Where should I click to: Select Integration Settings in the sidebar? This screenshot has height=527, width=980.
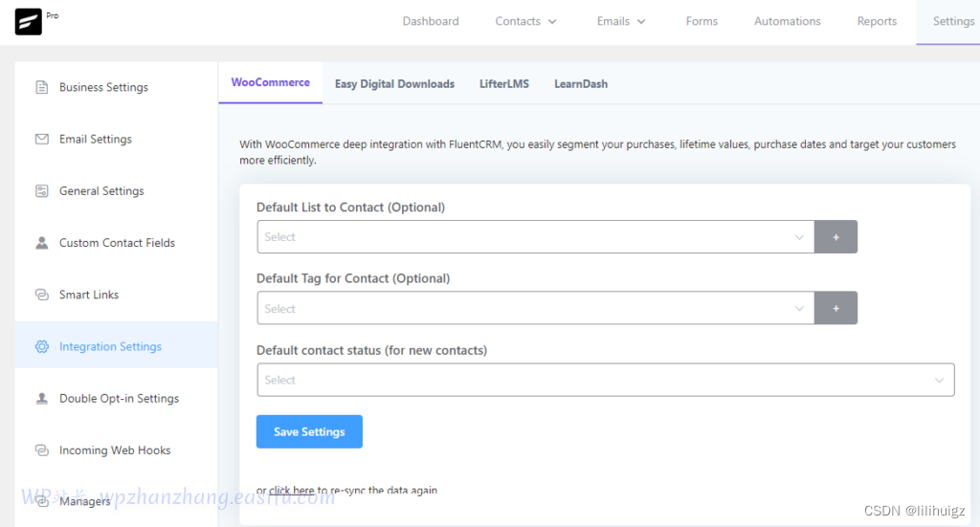pos(116,346)
